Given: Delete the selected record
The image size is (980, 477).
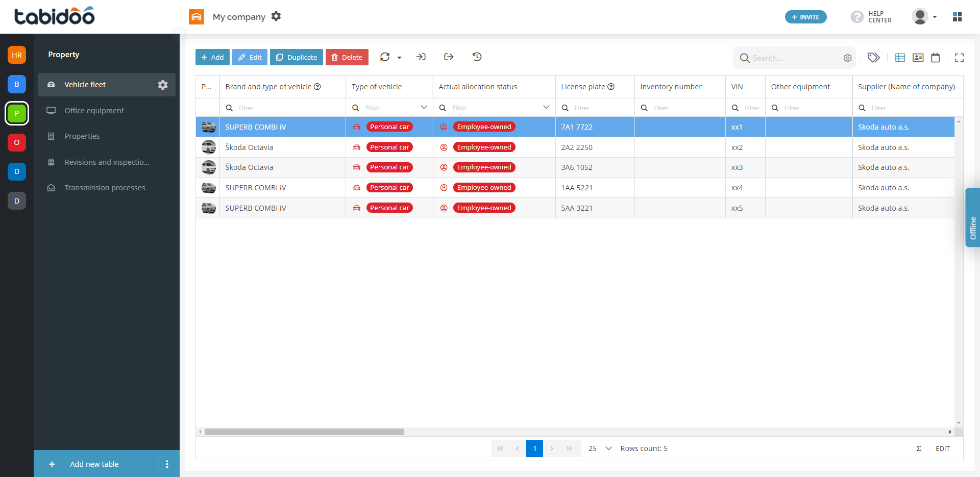Looking at the screenshot, I should [x=347, y=57].
